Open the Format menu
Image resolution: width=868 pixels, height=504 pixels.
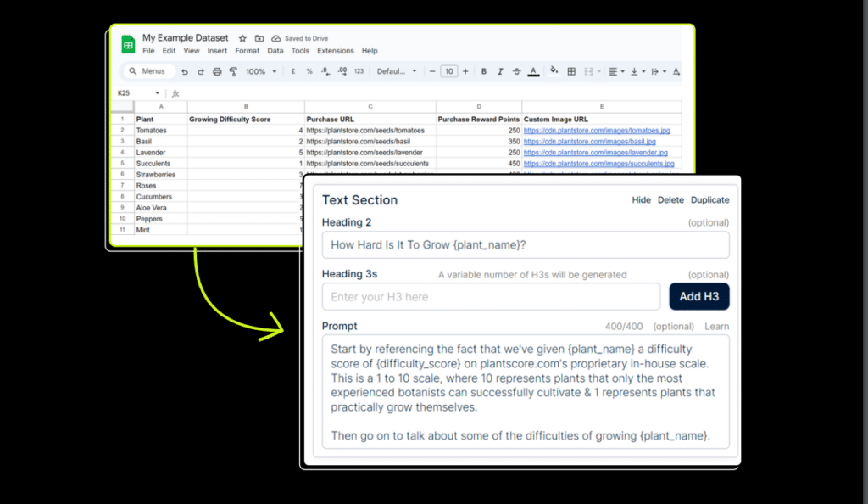click(248, 51)
